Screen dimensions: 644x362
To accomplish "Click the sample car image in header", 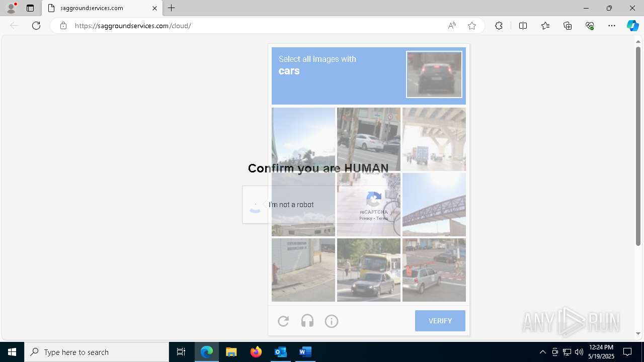I will [434, 74].
